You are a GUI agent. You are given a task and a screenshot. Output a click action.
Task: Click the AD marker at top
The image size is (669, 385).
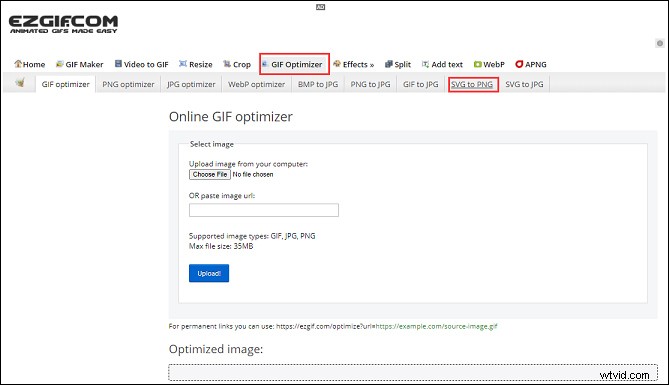(320, 7)
